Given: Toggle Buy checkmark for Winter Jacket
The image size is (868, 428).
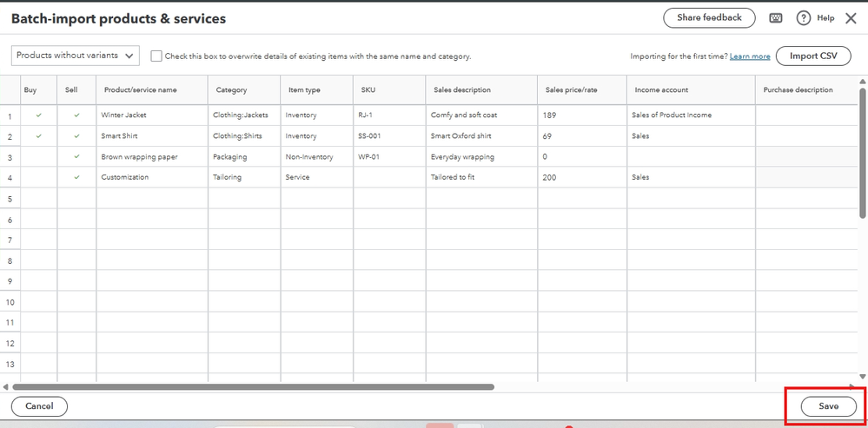Looking at the screenshot, I should pyautogui.click(x=39, y=115).
